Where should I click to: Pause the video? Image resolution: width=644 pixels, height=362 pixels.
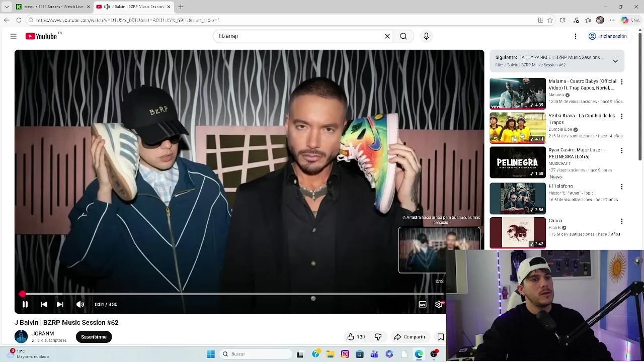tap(25, 304)
